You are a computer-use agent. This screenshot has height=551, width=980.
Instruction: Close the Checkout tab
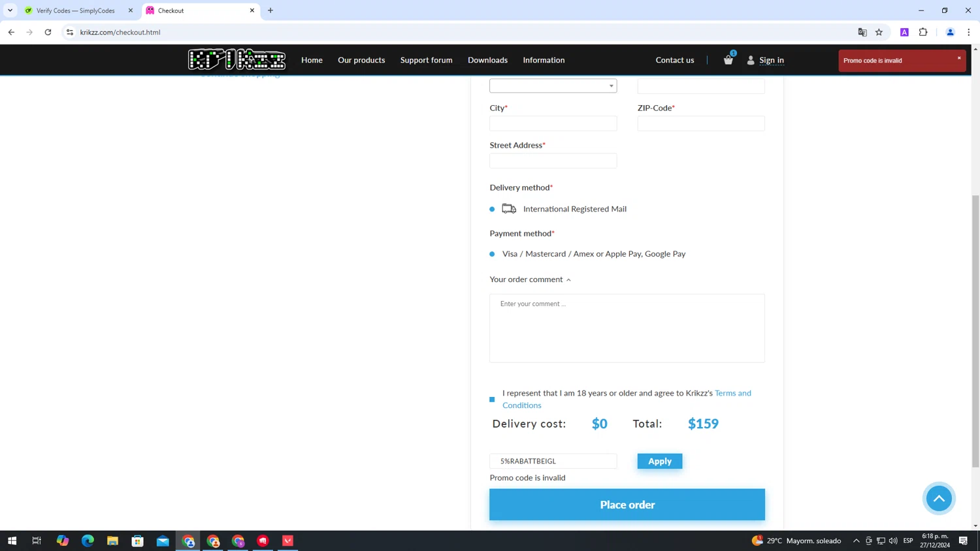tap(252, 10)
